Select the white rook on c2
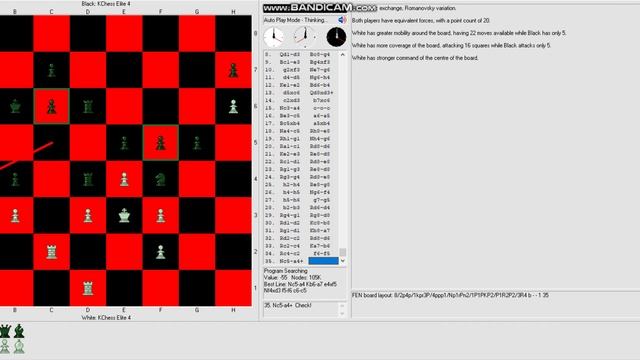640x360 pixels. [51, 252]
